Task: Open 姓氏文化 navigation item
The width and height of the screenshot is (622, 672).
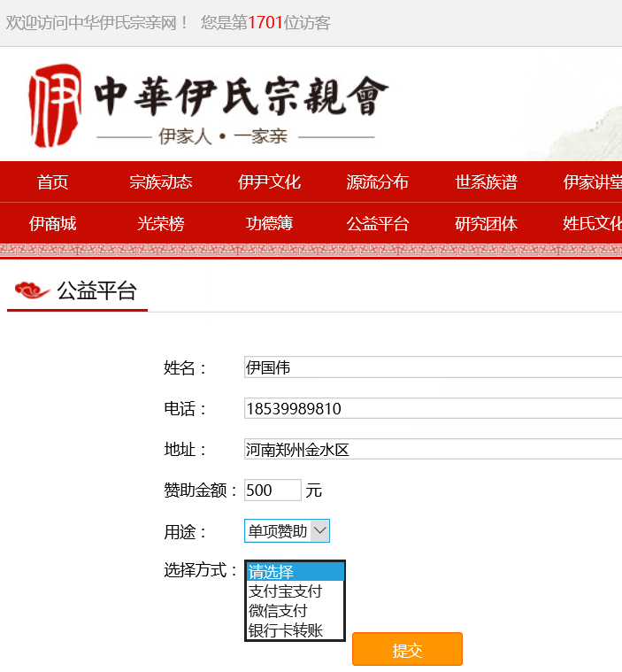Action: [x=593, y=224]
